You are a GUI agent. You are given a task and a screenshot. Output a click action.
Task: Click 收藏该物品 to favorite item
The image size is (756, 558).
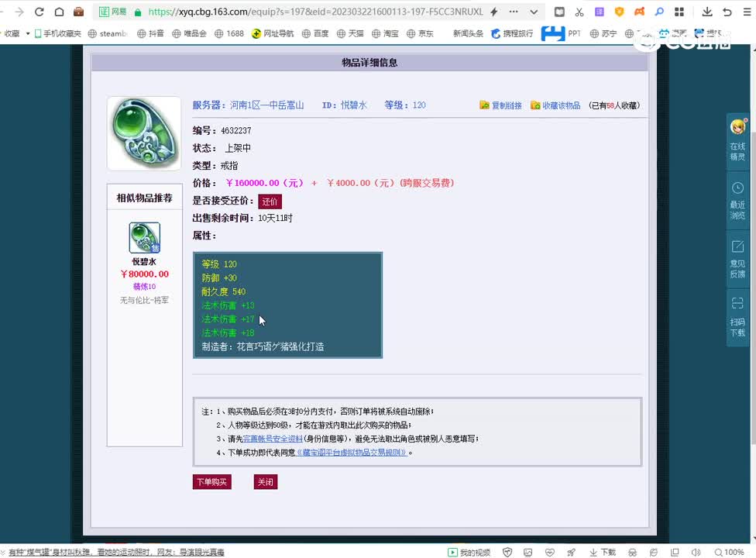[555, 105]
